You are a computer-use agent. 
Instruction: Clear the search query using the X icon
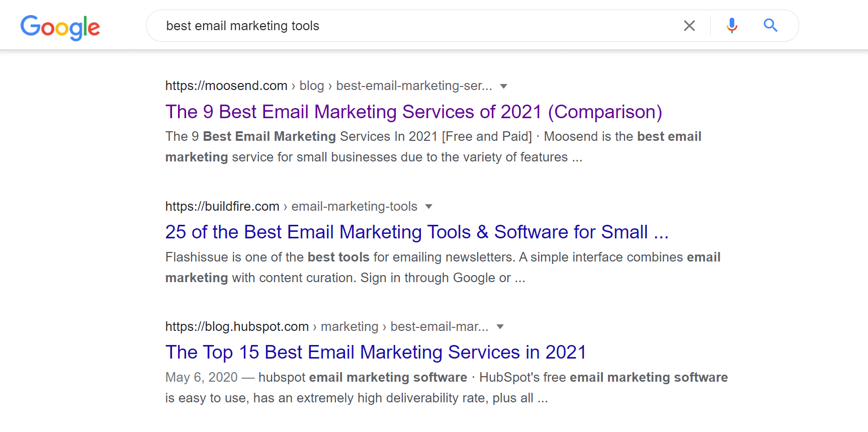(x=689, y=25)
